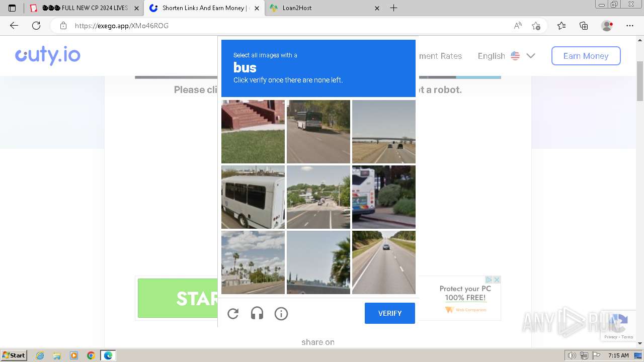The height and width of the screenshot is (362, 644).
Task: Select the street intersection image tile
Action: 318,197
